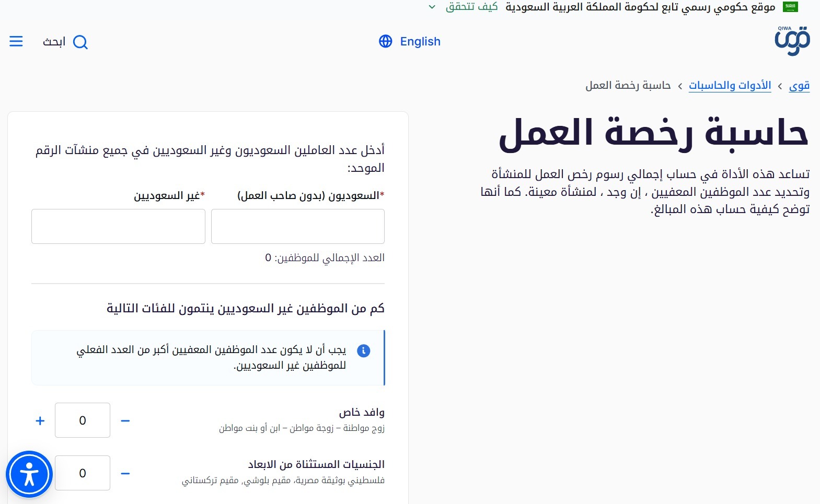This screenshot has height=504, width=820.
Task: Click the وافد خاص category label
Action: [362, 412]
